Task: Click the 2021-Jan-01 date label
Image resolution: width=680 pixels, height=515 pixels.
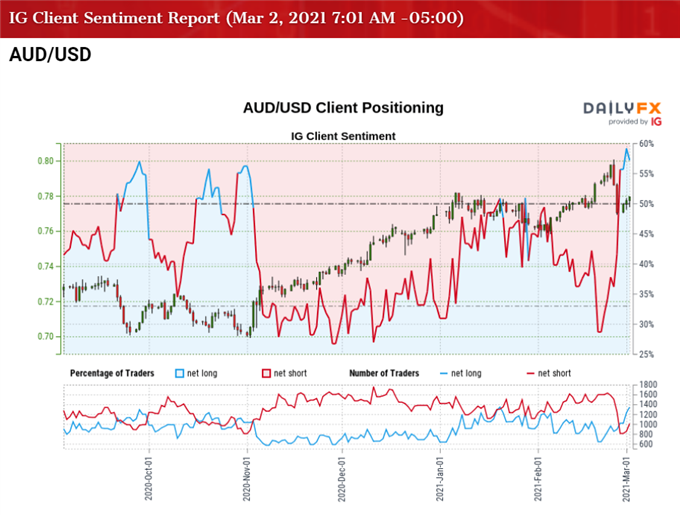Action: (440, 479)
